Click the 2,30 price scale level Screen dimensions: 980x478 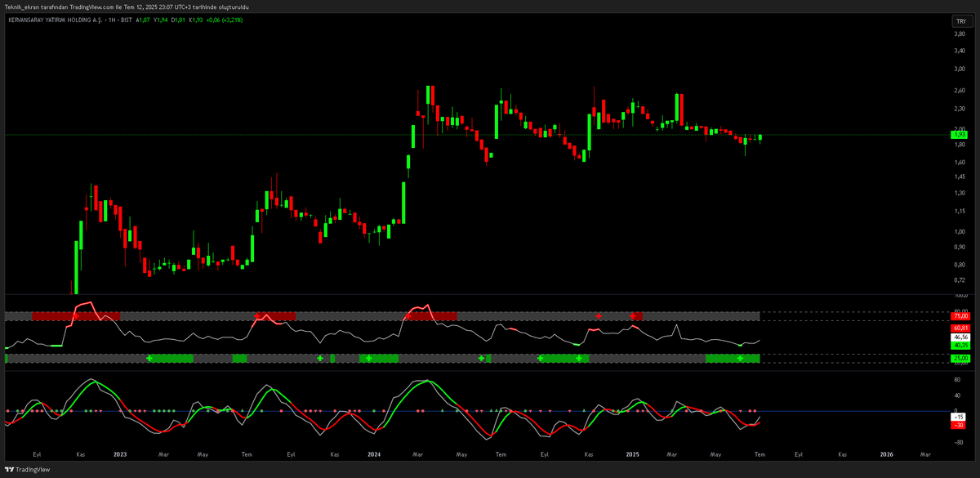pos(959,109)
